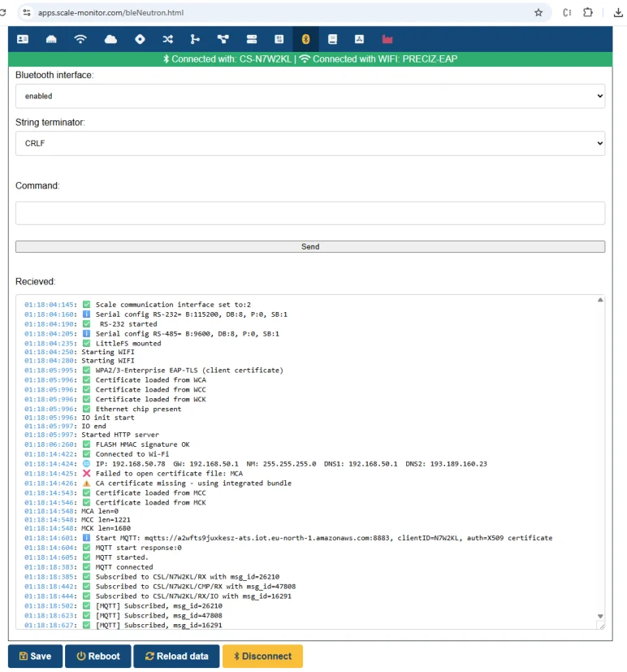Screen dimensions: 627x672
Task: Open the server stack tab icon
Action: coord(252,40)
